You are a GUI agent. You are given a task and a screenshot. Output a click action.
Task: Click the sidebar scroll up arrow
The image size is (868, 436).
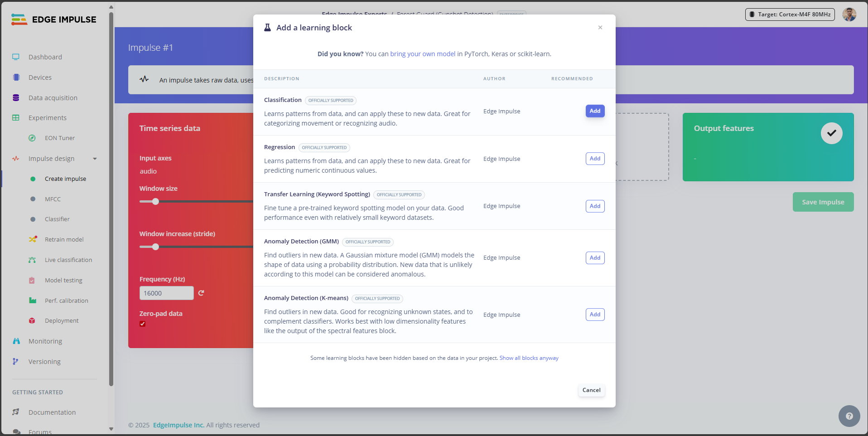click(111, 7)
